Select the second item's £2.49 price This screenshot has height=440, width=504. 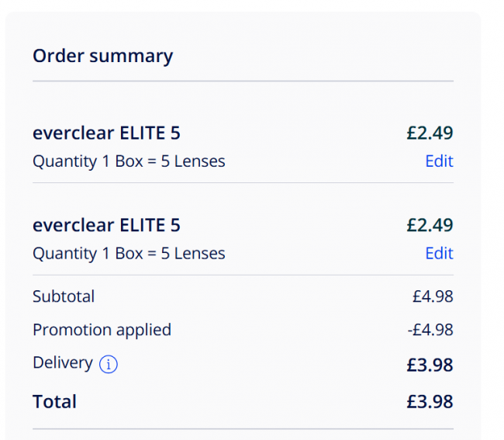click(430, 225)
